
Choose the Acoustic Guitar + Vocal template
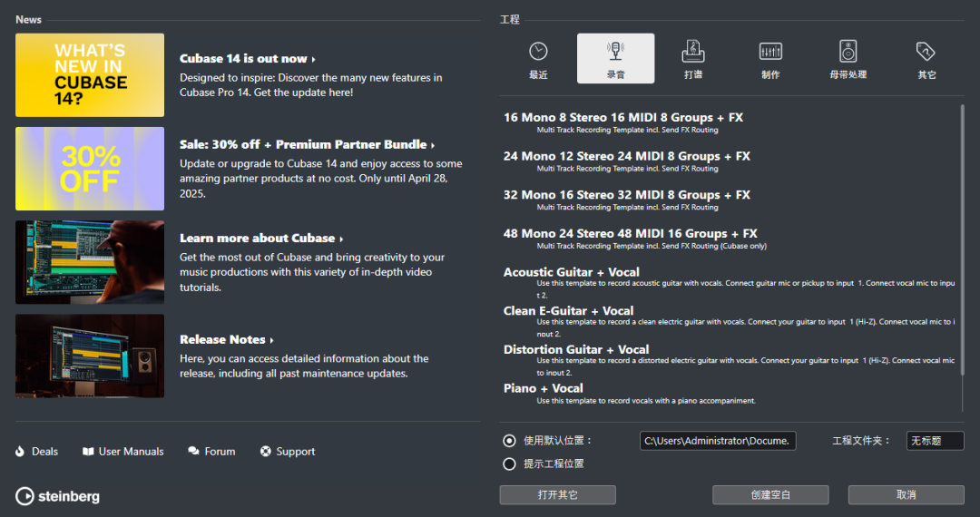point(572,272)
